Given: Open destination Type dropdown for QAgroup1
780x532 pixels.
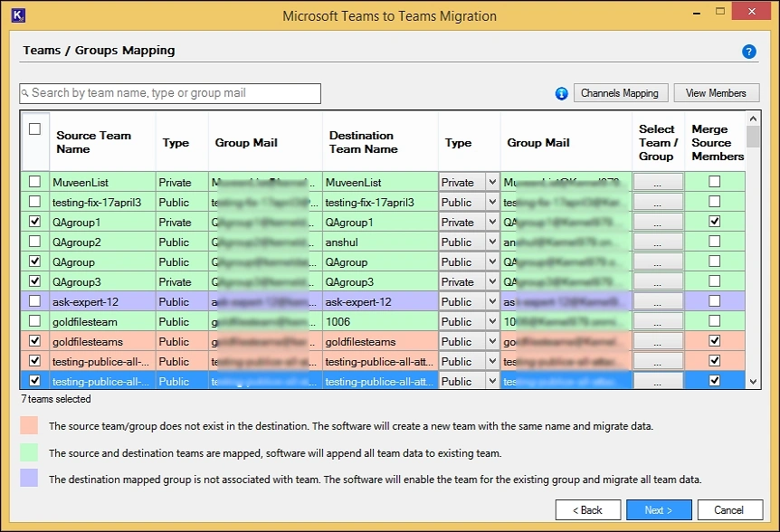Looking at the screenshot, I should (x=492, y=222).
